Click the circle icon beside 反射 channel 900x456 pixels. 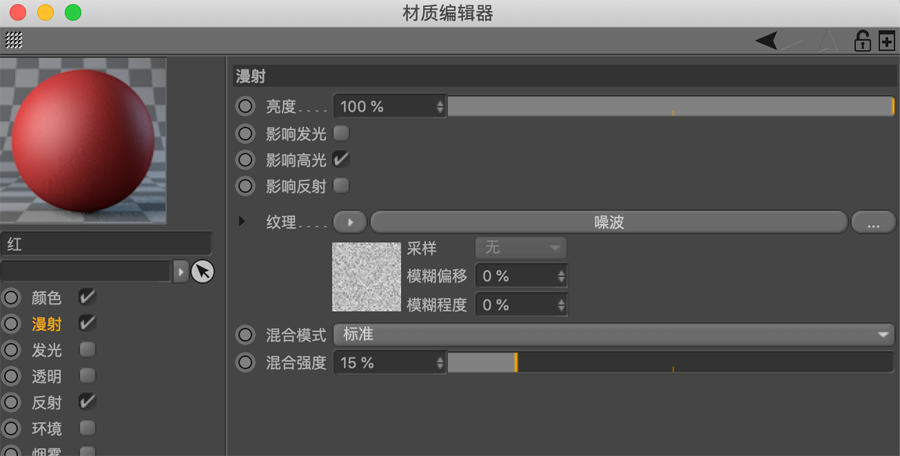[11, 403]
